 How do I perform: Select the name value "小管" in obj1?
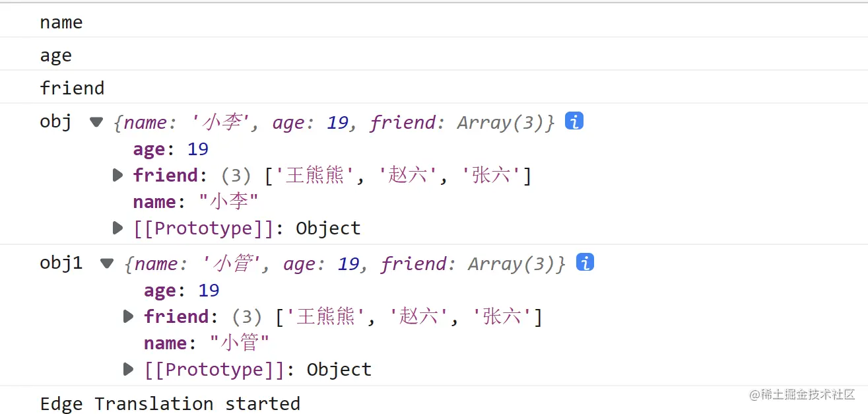pos(240,343)
